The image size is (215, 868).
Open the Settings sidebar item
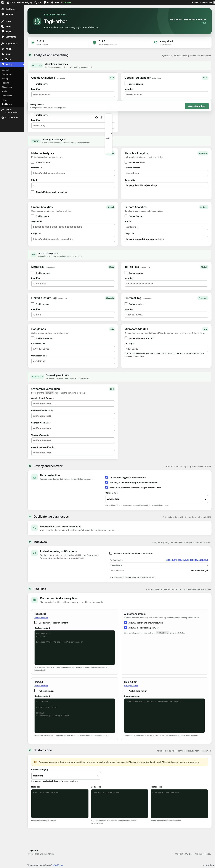coord(12,64)
